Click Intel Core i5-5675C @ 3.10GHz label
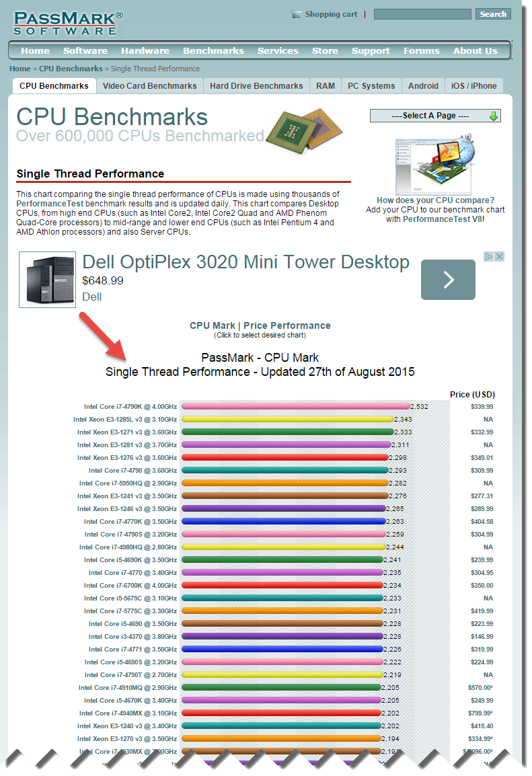The width and height of the screenshot is (532, 776). coord(130,598)
